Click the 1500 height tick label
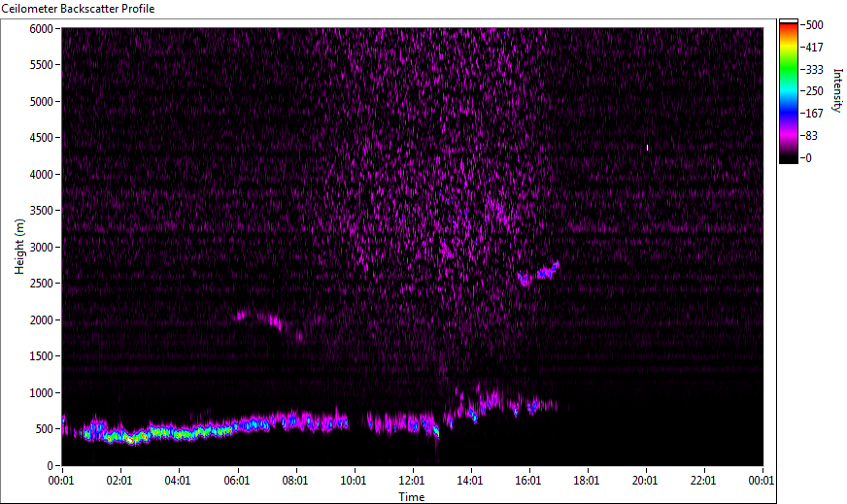This screenshot has height=504, width=847. pos(41,356)
